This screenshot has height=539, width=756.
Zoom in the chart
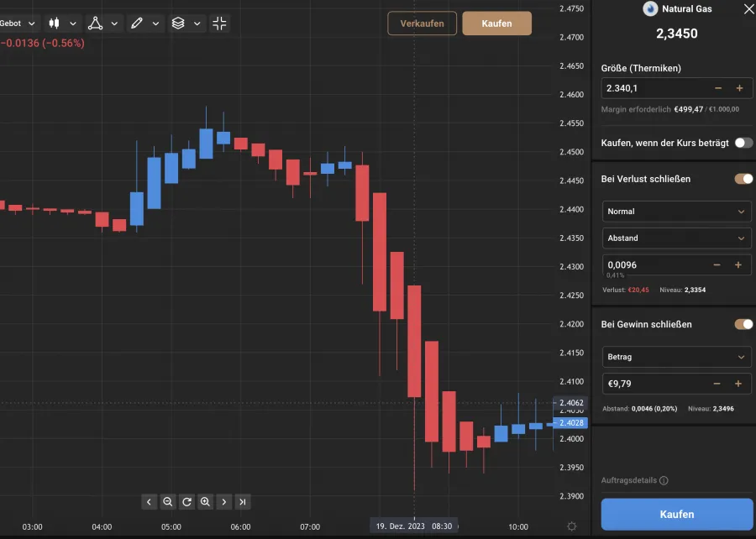(205, 502)
